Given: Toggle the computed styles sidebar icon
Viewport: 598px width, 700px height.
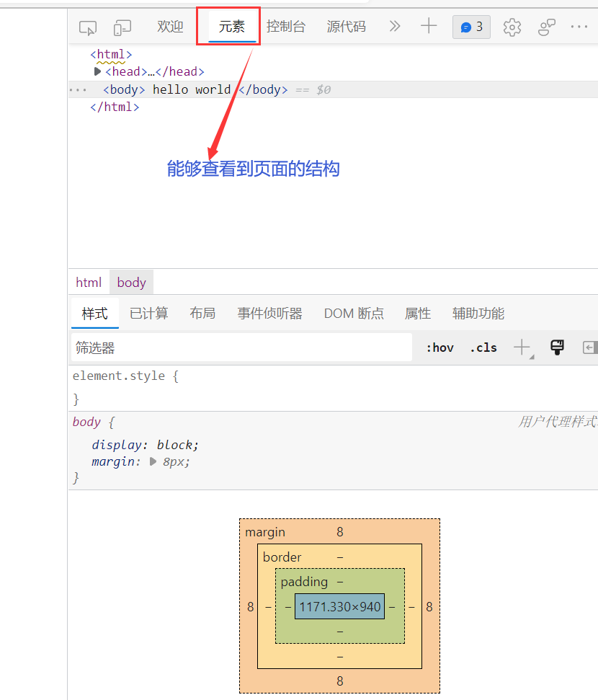Looking at the screenshot, I should coord(589,347).
